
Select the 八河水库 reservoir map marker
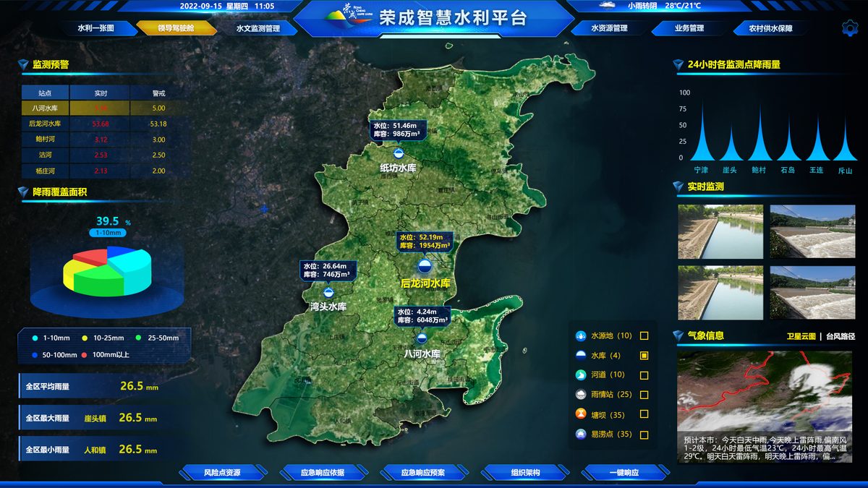click(421, 338)
